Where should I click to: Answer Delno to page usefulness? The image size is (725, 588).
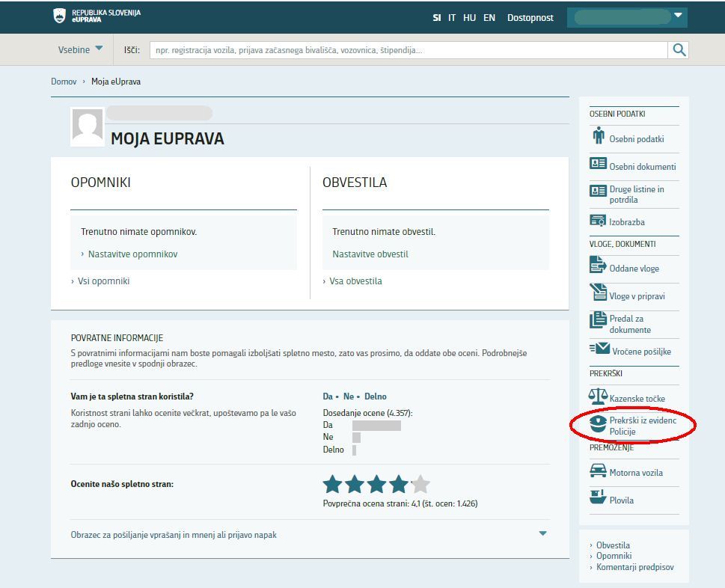click(375, 396)
